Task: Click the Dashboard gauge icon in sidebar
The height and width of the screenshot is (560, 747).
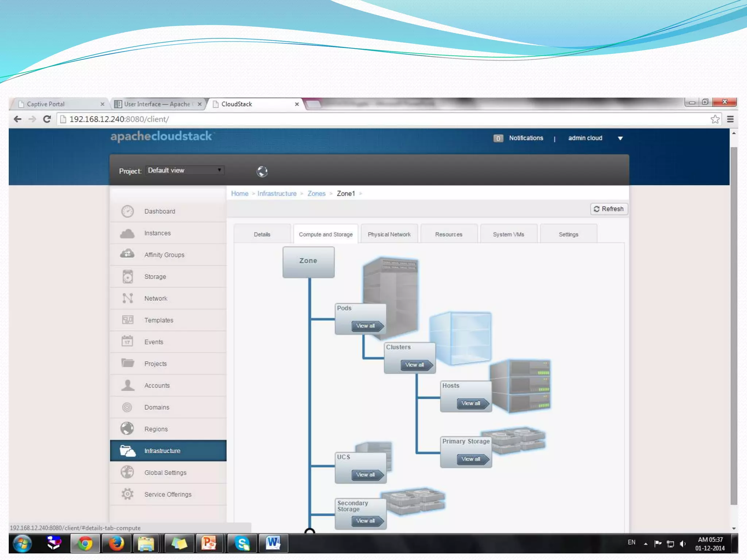Action: (x=127, y=211)
